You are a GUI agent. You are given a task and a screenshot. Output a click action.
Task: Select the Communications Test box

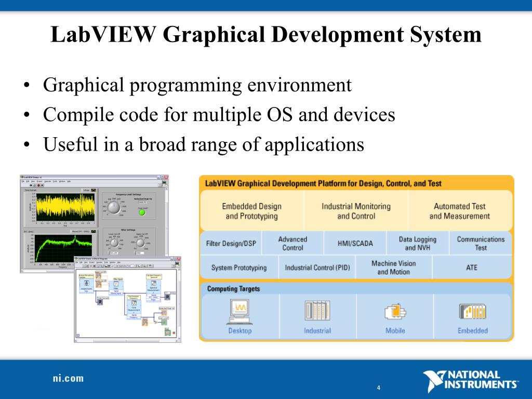481,243
